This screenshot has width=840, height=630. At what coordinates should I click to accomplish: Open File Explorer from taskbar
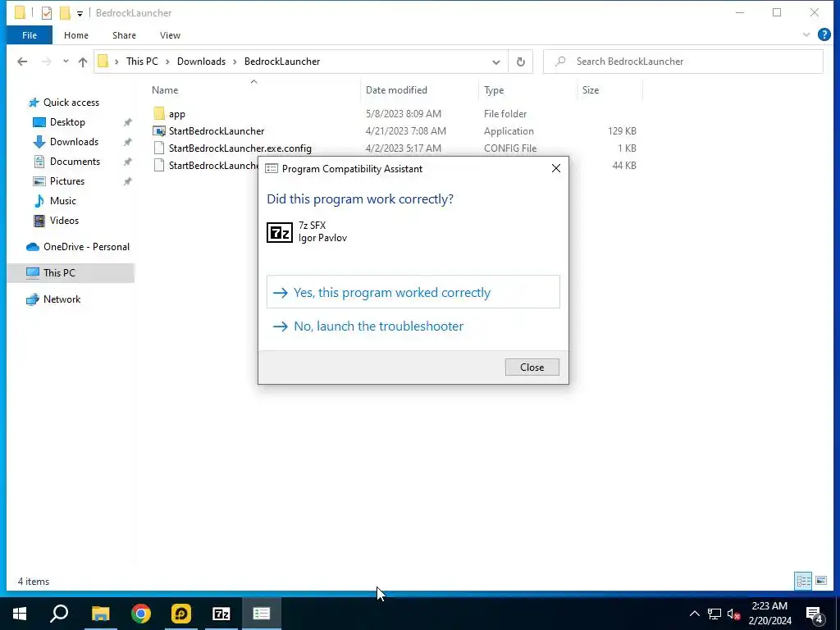(x=100, y=614)
